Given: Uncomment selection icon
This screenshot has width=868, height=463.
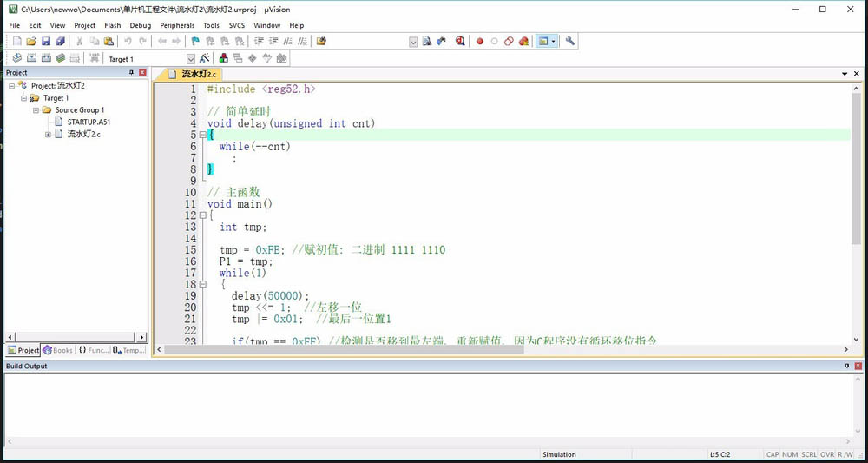Looking at the screenshot, I should tap(302, 41).
